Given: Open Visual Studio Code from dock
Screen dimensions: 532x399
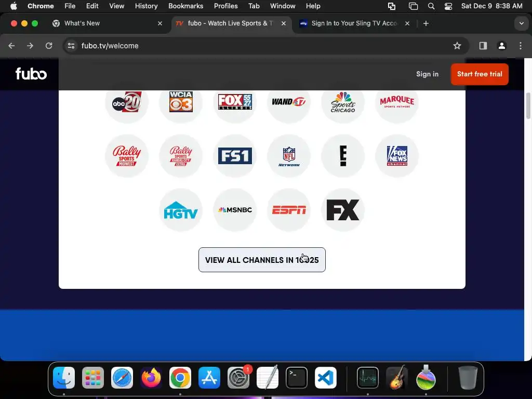Looking at the screenshot, I should [x=325, y=378].
